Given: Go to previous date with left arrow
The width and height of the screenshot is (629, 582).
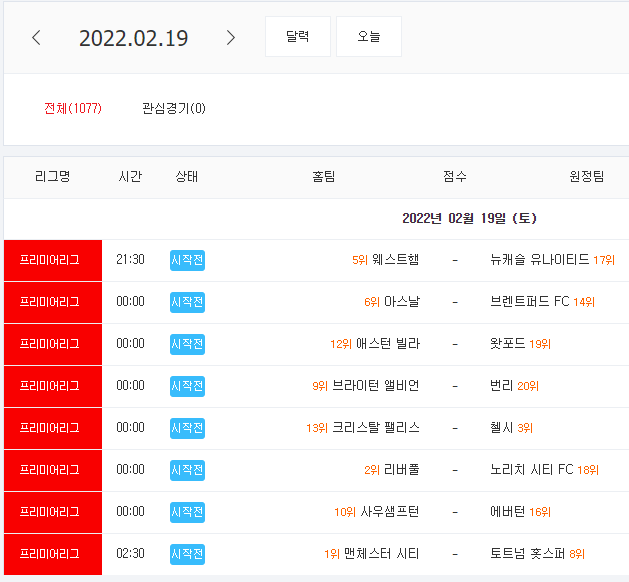Looking at the screenshot, I should tap(36, 38).
